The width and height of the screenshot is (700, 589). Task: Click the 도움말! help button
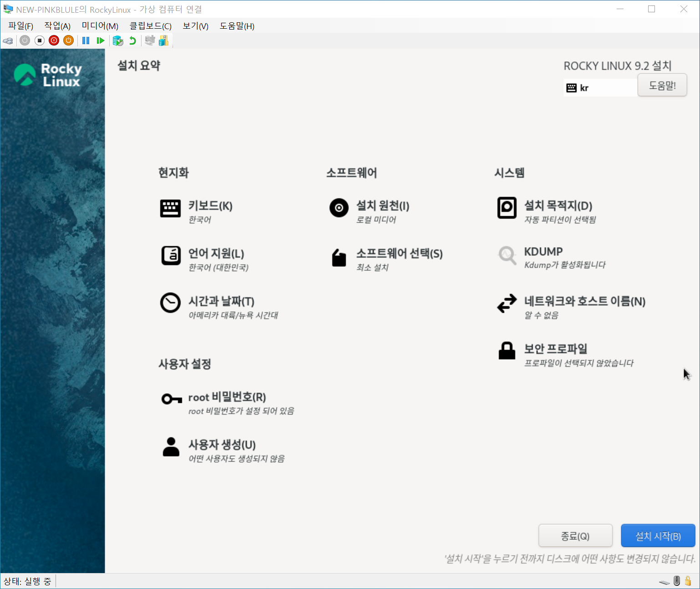(x=662, y=86)
